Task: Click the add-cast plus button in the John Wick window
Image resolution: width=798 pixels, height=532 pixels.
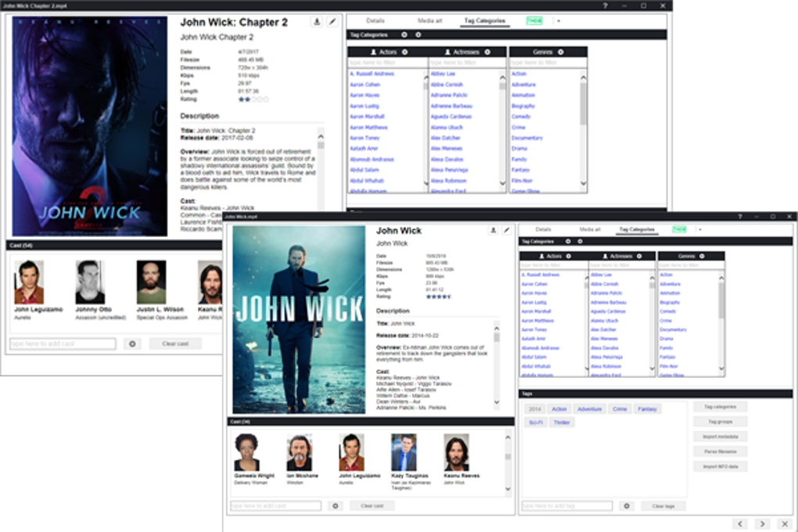Action: (335, 505)
